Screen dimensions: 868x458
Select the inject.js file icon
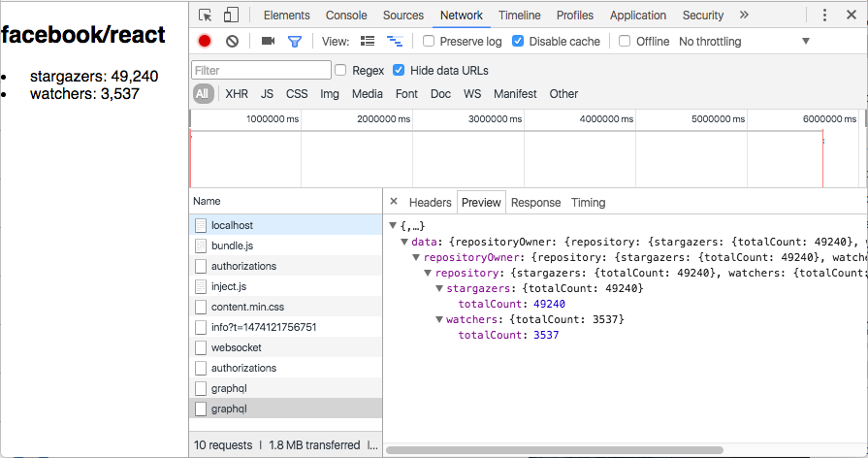(201, 286)
